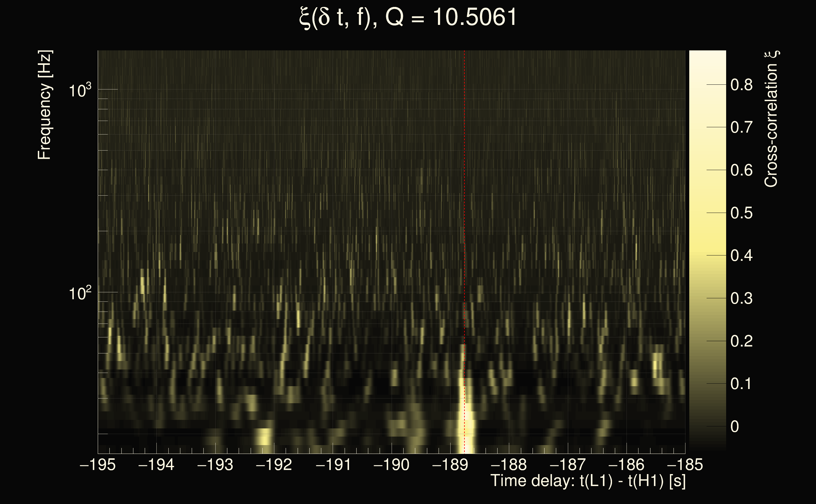
Task: Click the -187 x-axis tick label
Action: pos(568,465)
